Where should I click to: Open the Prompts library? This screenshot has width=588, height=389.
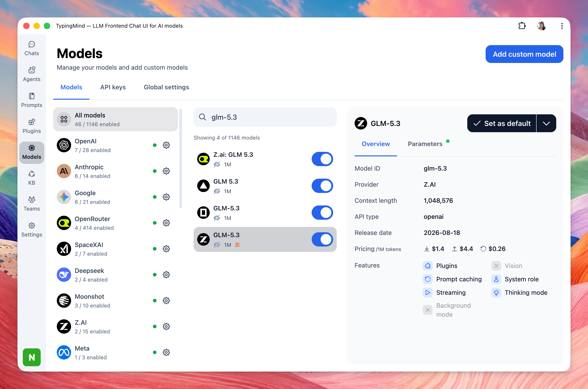click(32, 100)
